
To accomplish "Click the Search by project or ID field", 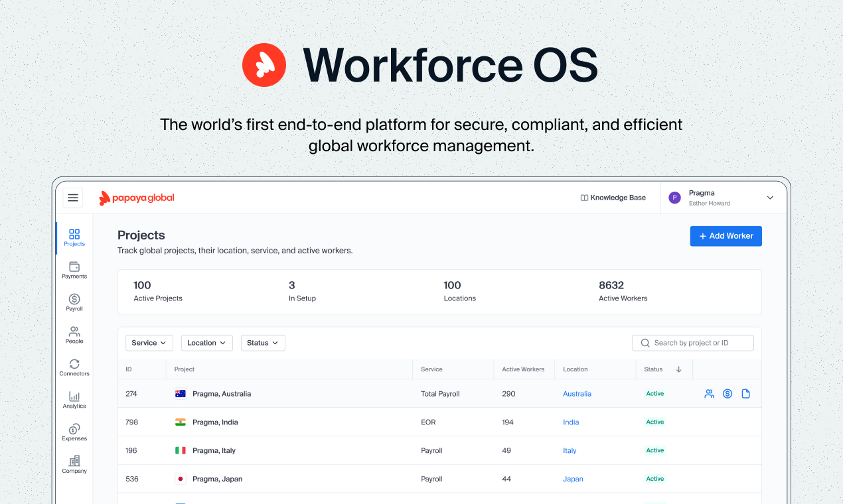I will (693, 343).
